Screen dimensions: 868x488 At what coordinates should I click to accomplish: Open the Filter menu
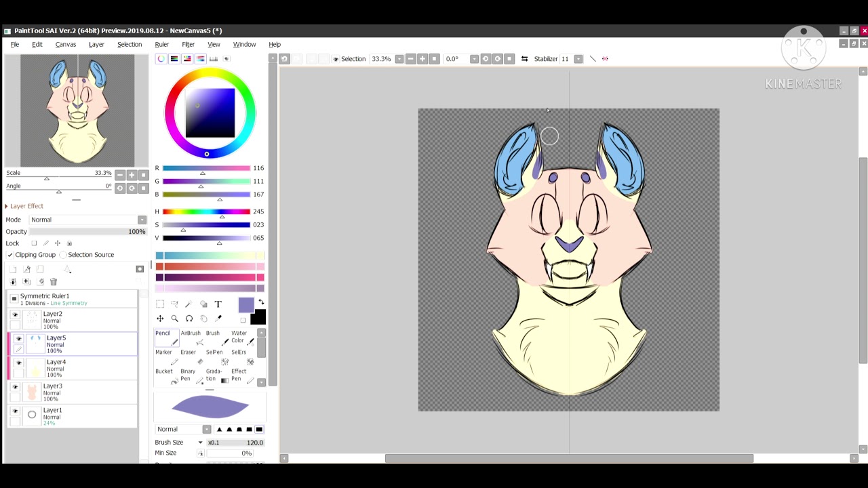188,44
